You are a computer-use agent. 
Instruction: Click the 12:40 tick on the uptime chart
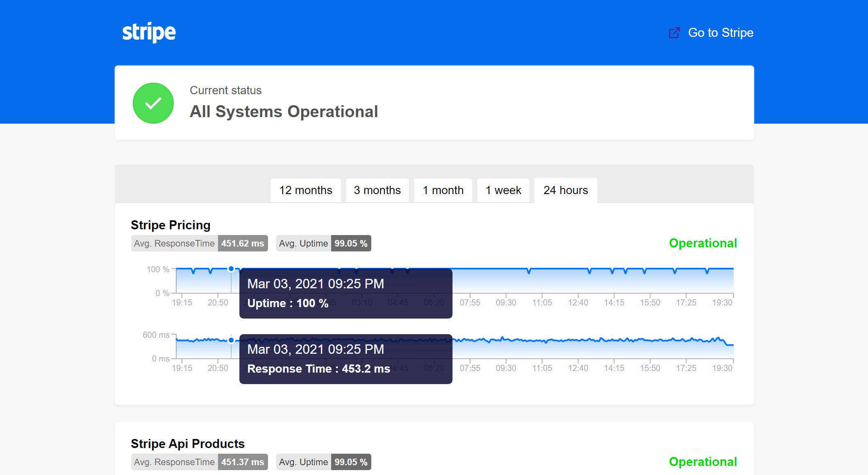click(x=578, y=303)
